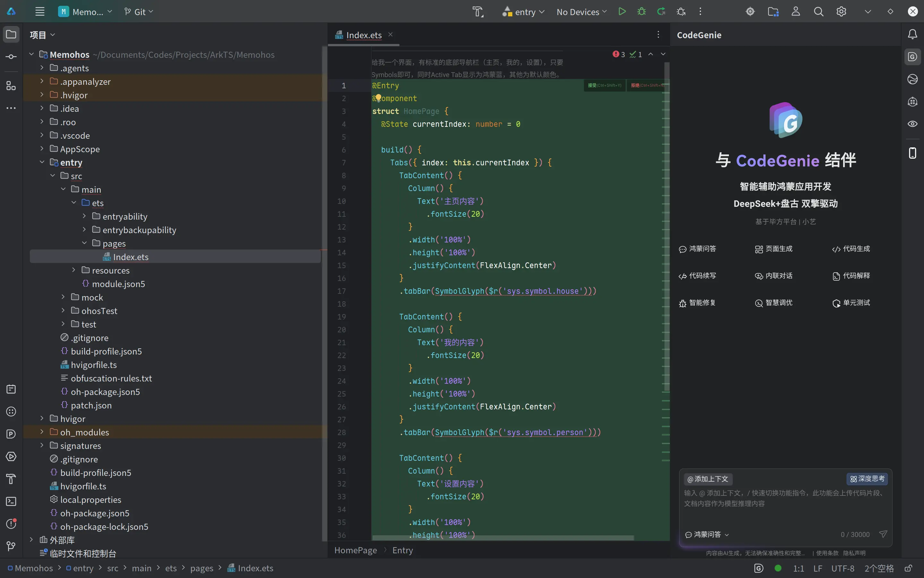Collapse the pages folder
The width and height of the screenshot is (924, 578).
point(84,243)
